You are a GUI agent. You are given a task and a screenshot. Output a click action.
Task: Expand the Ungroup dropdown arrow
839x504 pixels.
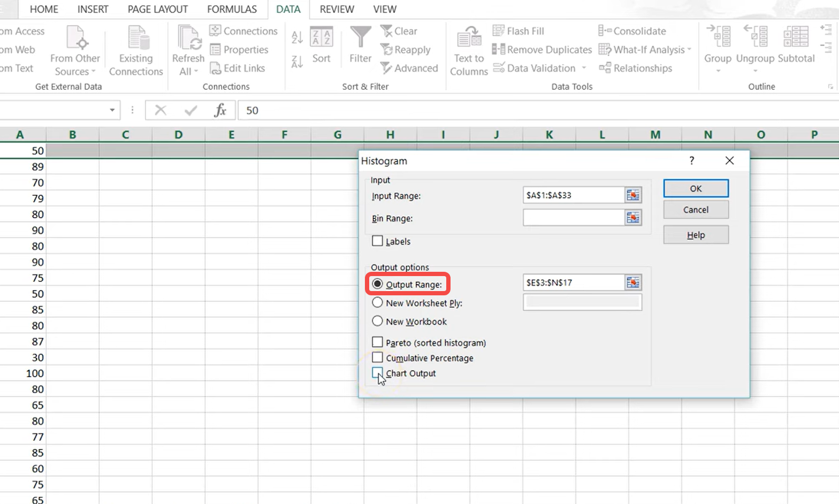pos(756,71)
